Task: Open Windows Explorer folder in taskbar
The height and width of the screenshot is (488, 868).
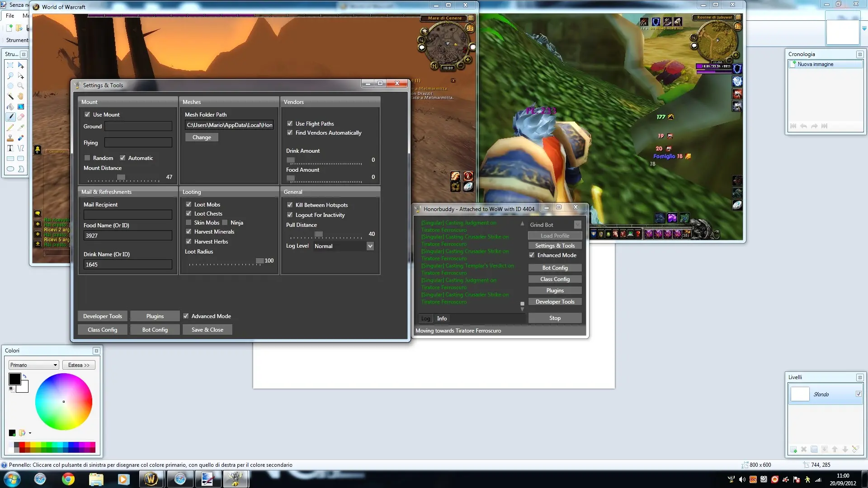Action: click(x=96, y=479)
